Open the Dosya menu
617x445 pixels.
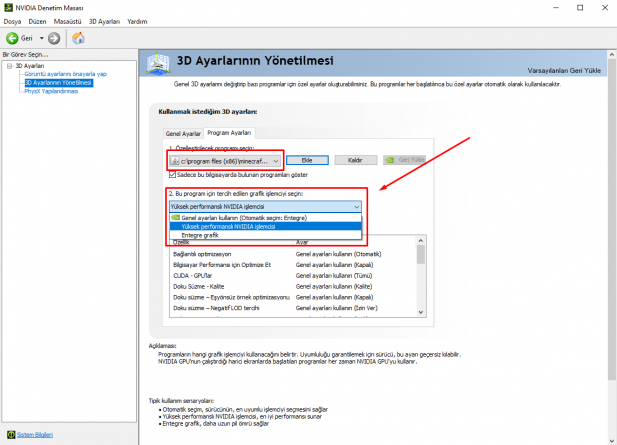(x=12, y=22)
